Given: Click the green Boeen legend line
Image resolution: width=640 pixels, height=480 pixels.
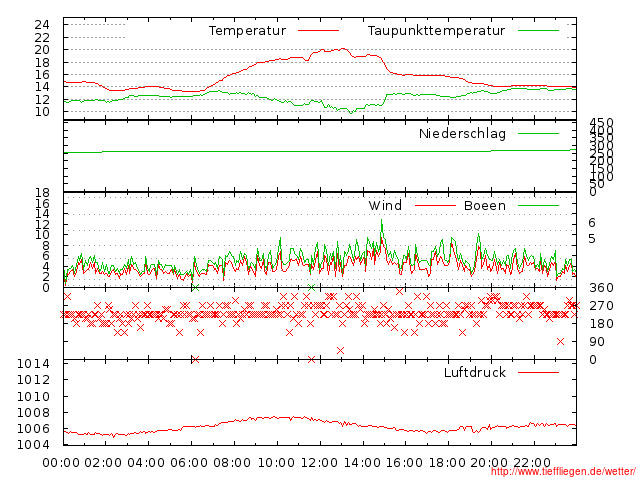Looking at the screenshot, I should coord(538,206).
